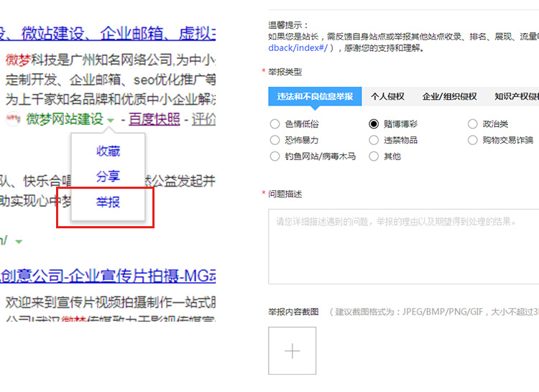Select the 色情低俗 radio option
This screenshot has height=392, width=539.
pos(275,123)
